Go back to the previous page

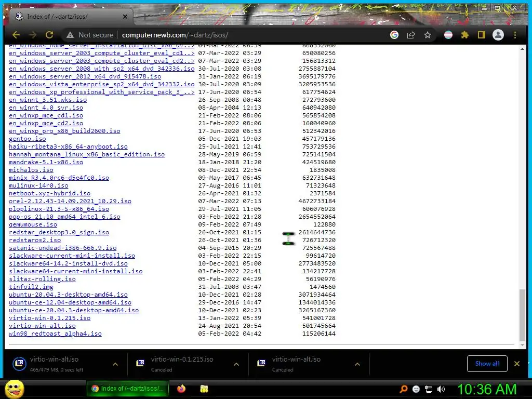(16, 35)
